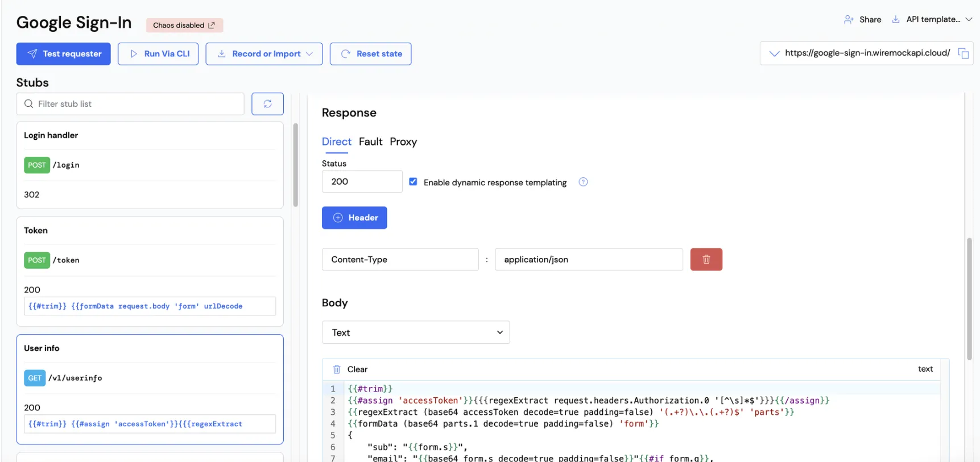Delete the Content-Type header with the red trash button
Screen dimensions: 980x462
pyautogui.click(x=706, y=260)
